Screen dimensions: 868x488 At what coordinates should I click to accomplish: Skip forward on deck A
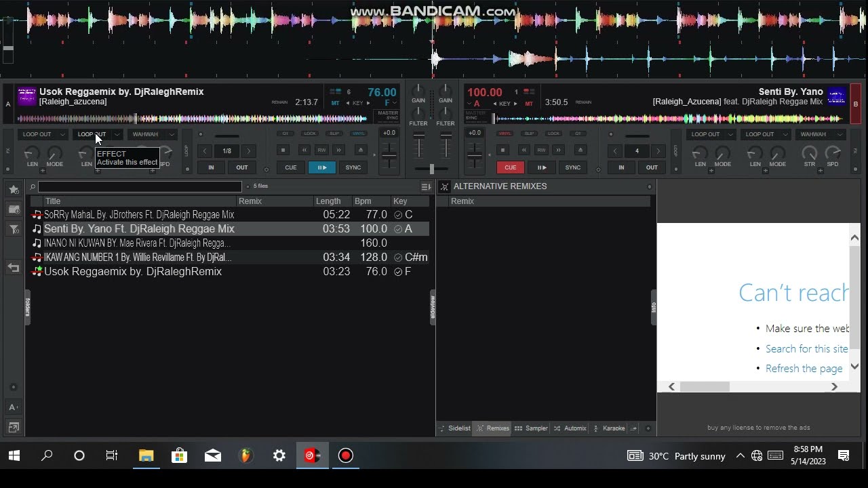[339, 150]
